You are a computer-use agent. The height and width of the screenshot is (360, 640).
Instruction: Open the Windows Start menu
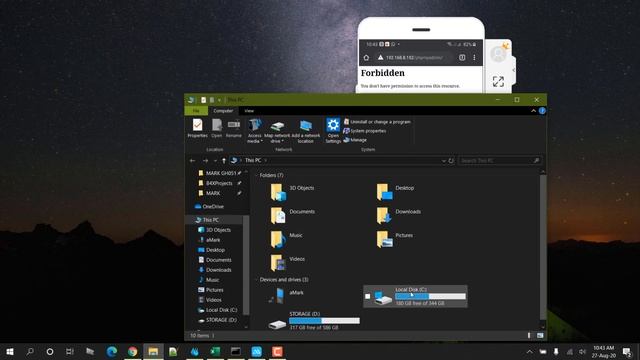coord(10,351)
